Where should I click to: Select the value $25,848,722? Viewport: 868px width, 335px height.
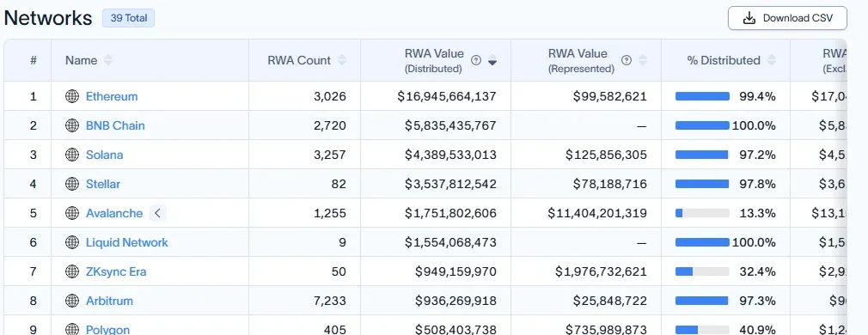click(x=610, y=301)
